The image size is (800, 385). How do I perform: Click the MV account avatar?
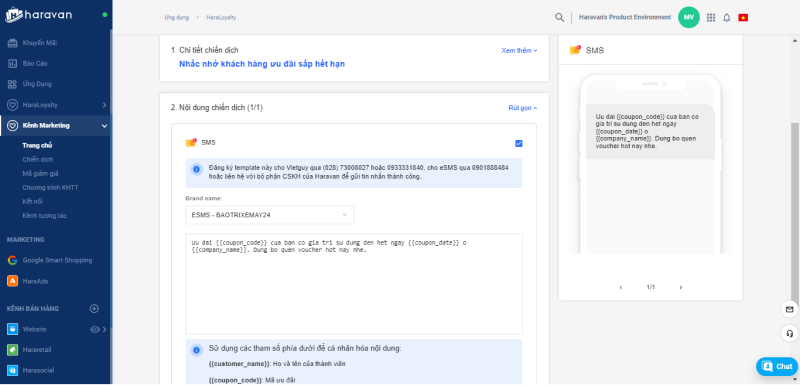tap(689, 17)
